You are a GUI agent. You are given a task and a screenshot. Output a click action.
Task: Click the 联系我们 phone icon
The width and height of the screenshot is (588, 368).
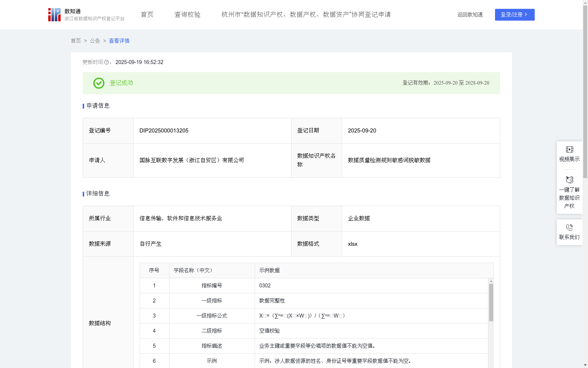click(x=569, y=227)
